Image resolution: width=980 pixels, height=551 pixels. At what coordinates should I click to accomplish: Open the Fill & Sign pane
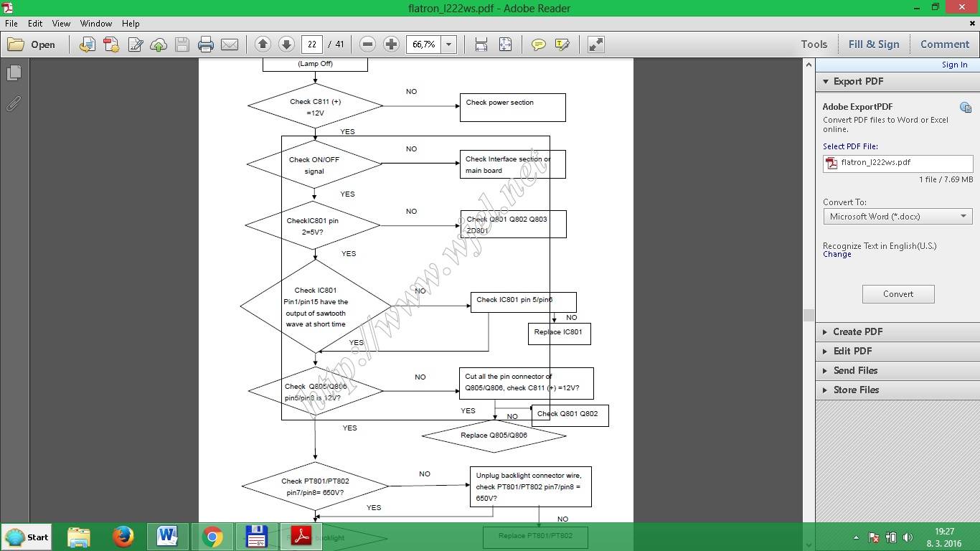tap(874, 44)
